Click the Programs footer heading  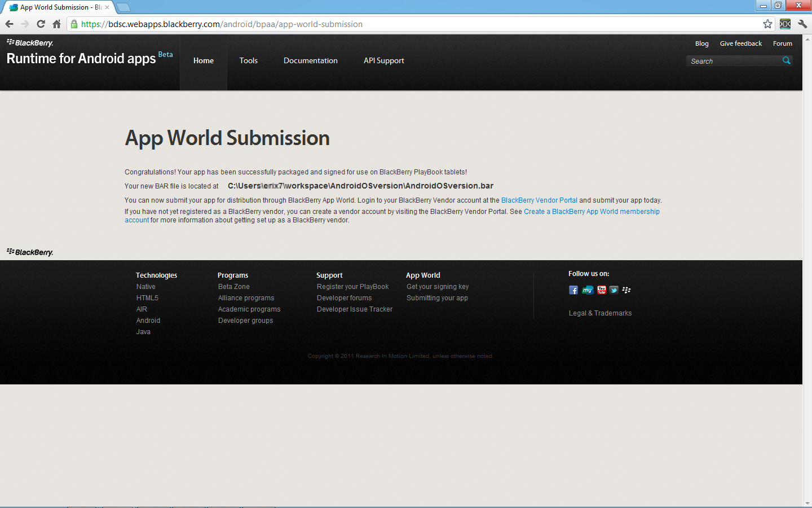(x=233, y=275)
